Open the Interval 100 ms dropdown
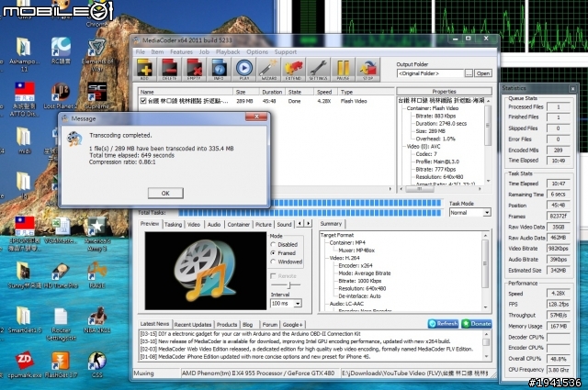 [298, 303]
